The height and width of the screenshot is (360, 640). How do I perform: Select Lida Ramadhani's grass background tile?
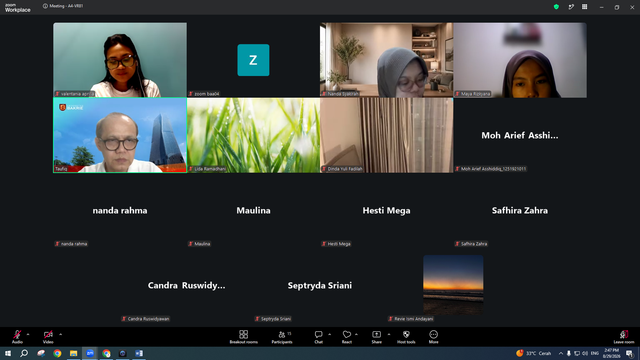point(253,135)
